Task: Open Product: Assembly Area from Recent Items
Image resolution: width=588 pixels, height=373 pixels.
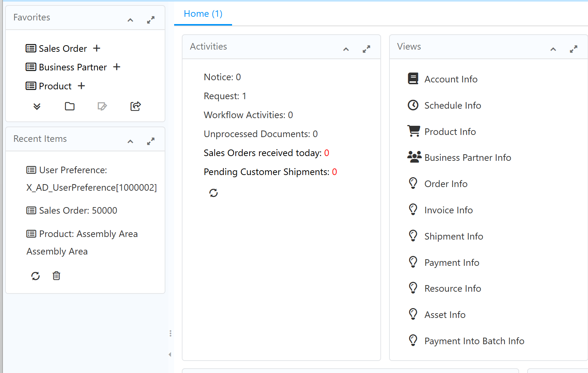Action: (88, 234)
